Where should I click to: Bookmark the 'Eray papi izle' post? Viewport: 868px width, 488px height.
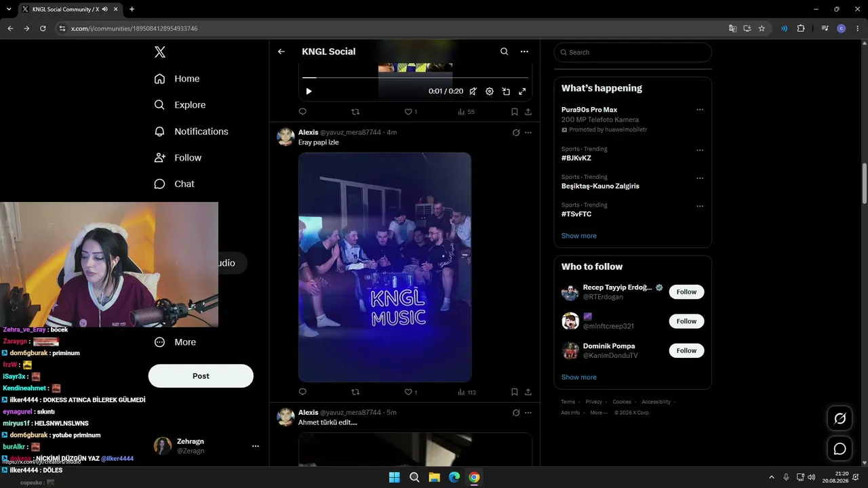[515, 392]
